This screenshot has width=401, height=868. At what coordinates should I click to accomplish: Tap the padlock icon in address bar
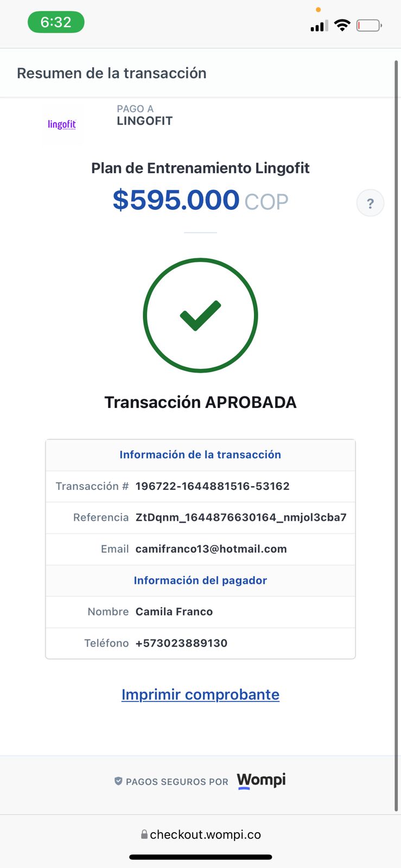click(144, 834)
